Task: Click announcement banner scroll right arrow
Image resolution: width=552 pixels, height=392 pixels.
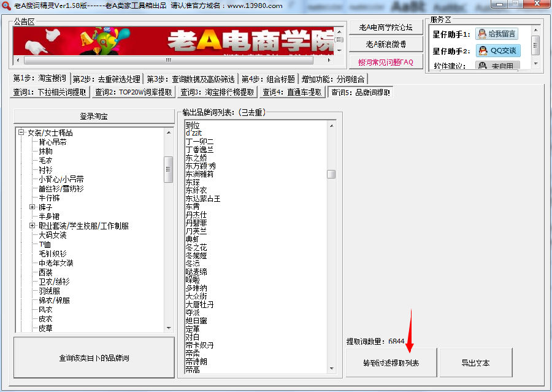Action: (x=329, y=60)
